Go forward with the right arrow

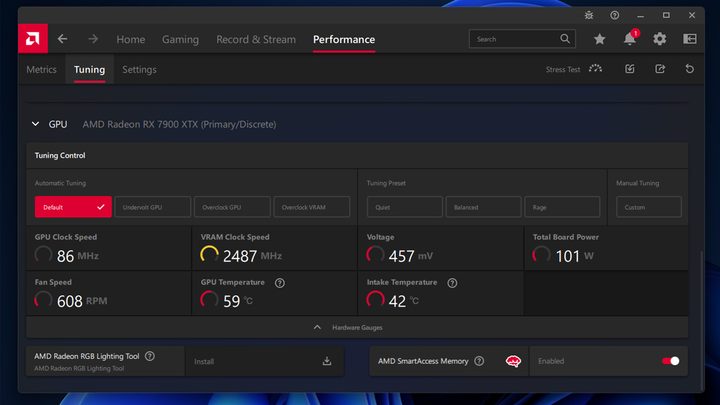point(93,39)
